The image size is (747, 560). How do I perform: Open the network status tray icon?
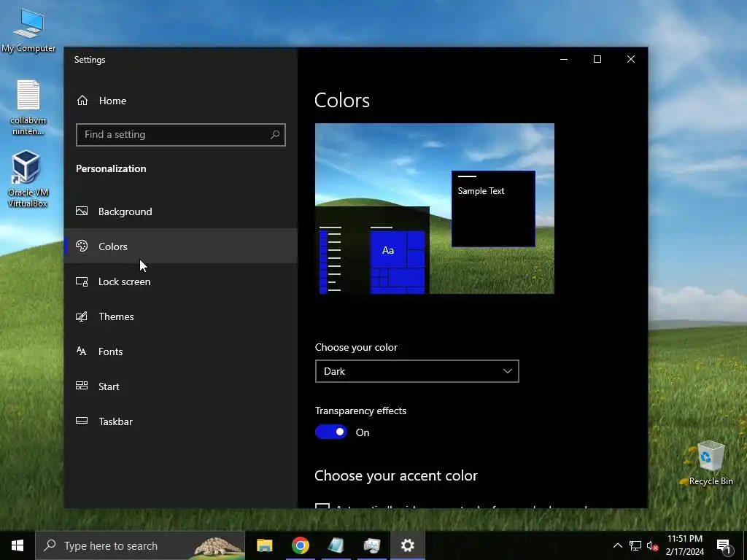click(x=635, y=545)
